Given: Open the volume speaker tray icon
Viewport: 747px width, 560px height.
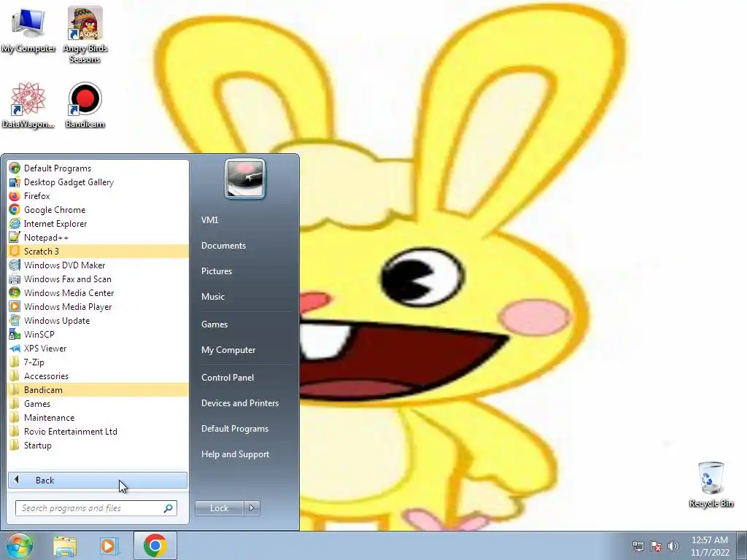Looking at the screenshot, I should pyautogui.click(x=673, y=545).
